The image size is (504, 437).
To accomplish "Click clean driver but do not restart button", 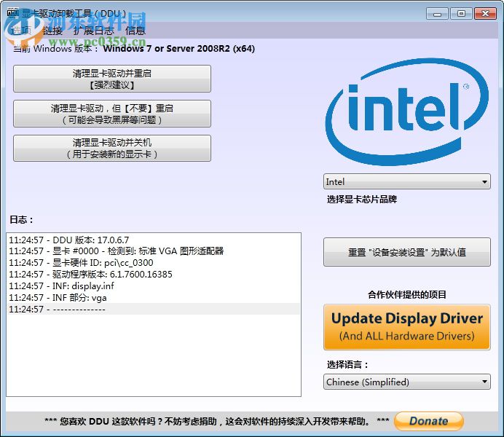I will click(112, 114).
